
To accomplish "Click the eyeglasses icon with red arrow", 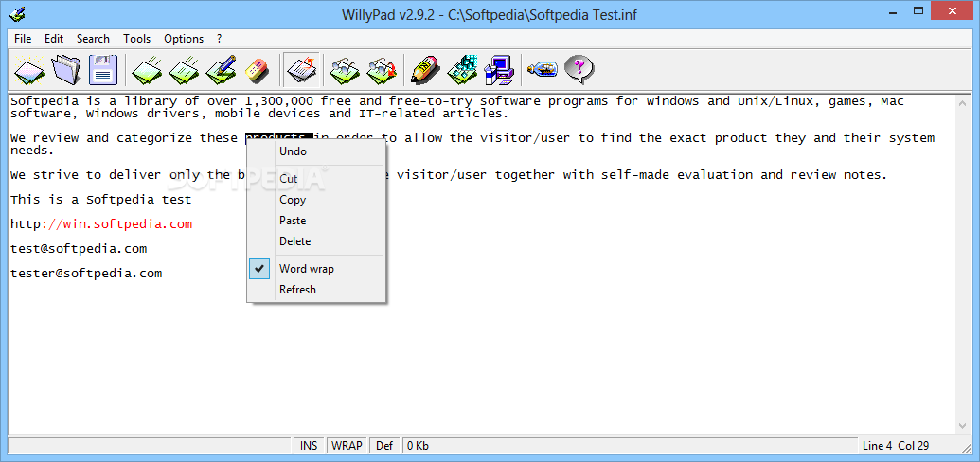I will (x=382, y=69).
